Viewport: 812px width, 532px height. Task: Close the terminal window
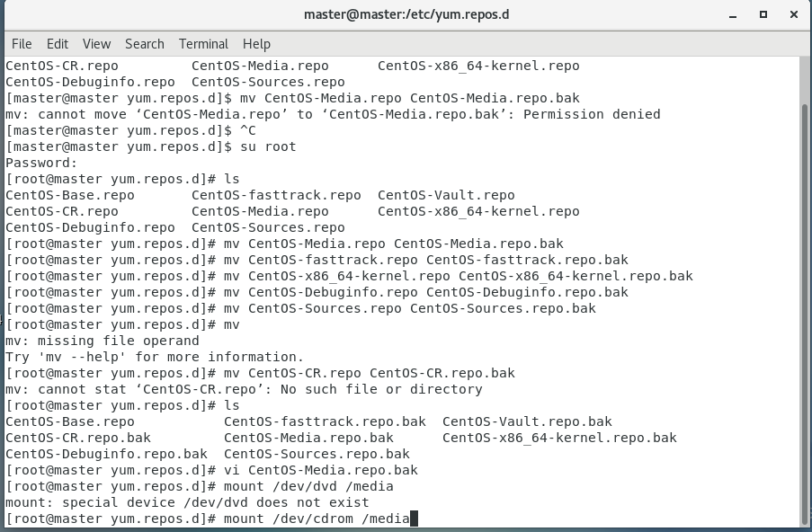click(x=794, y=14)
